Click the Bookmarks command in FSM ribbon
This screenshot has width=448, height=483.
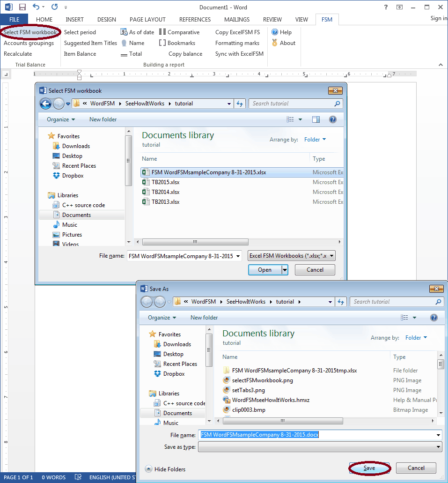coord(177,43)
